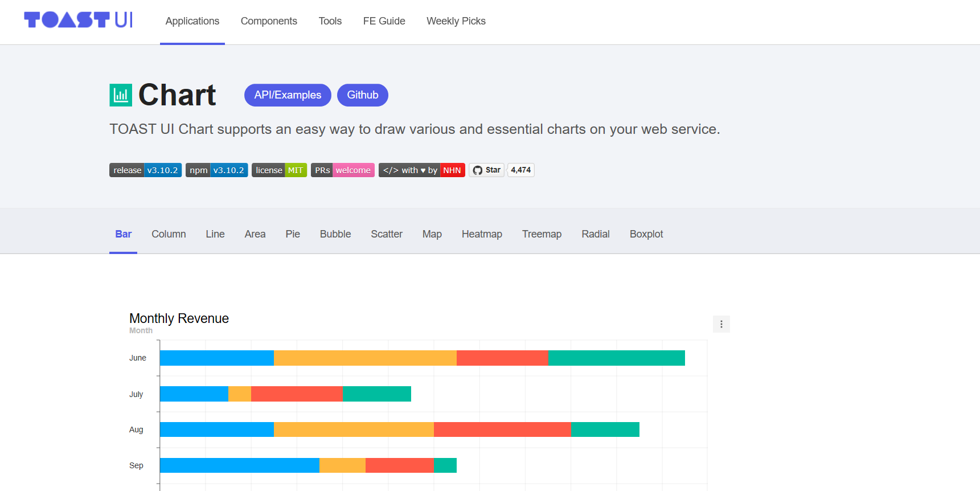Click the Github button
Viewport: 980px width, 491px height.
click(x=363, y=95)
